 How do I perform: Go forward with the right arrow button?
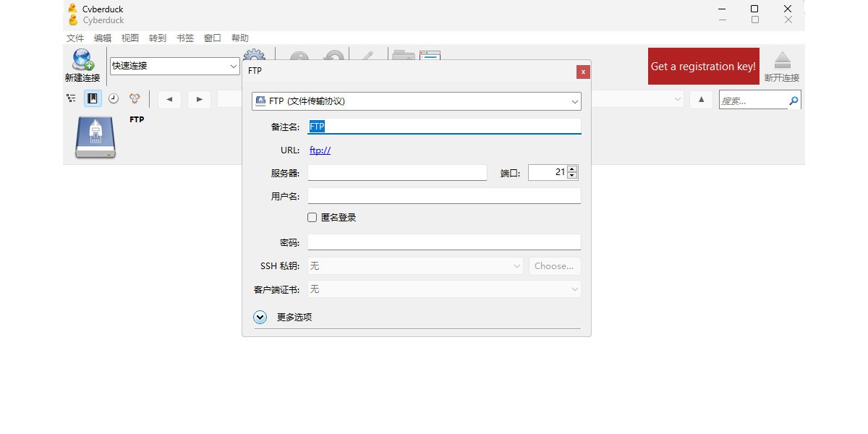click(199, 99)
